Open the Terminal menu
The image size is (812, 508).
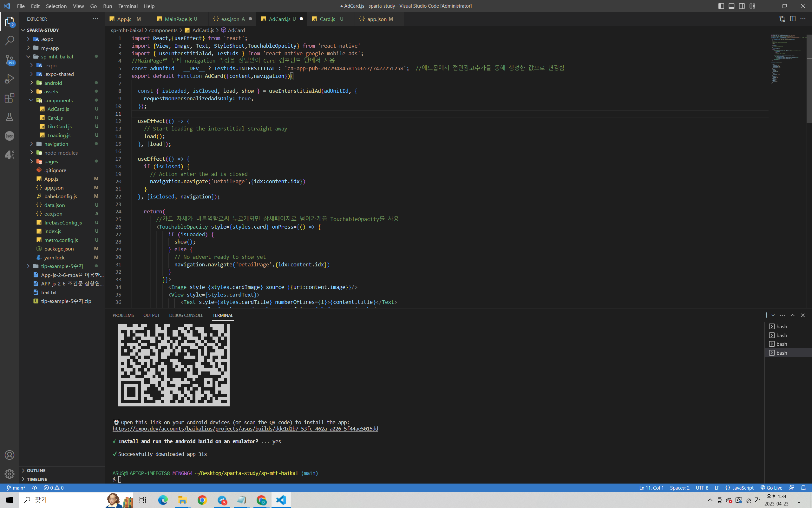[128, 6]
